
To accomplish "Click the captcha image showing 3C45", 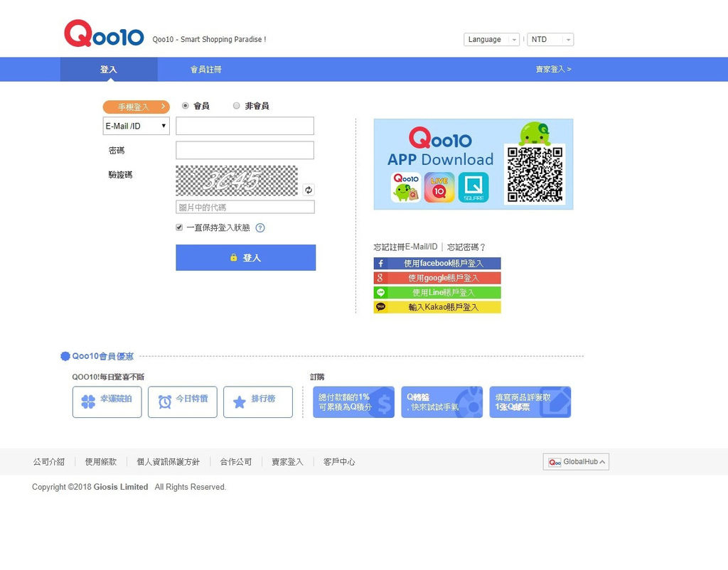I will [x=237, y=181].
